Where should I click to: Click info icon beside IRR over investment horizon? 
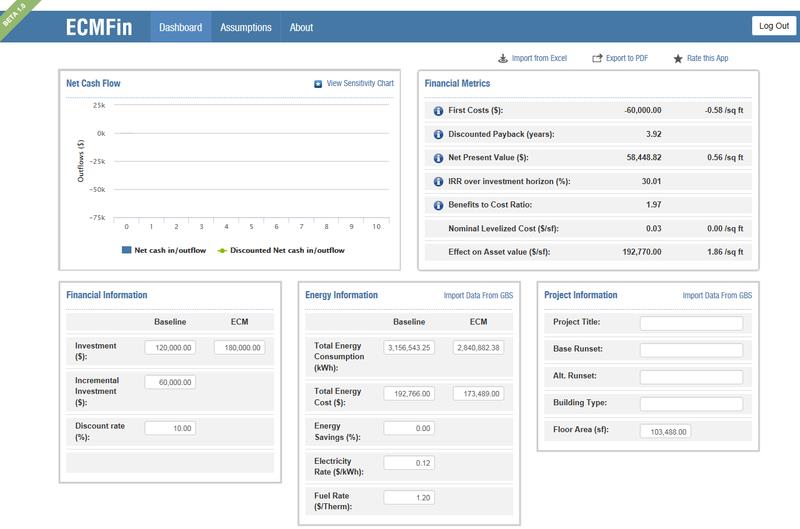point(438,182)
